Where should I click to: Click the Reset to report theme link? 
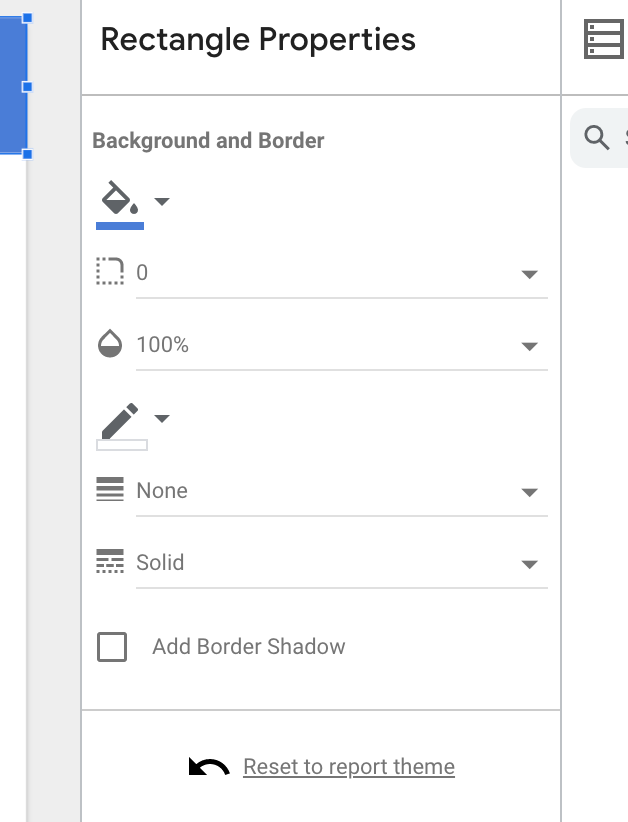pos(349,766)
